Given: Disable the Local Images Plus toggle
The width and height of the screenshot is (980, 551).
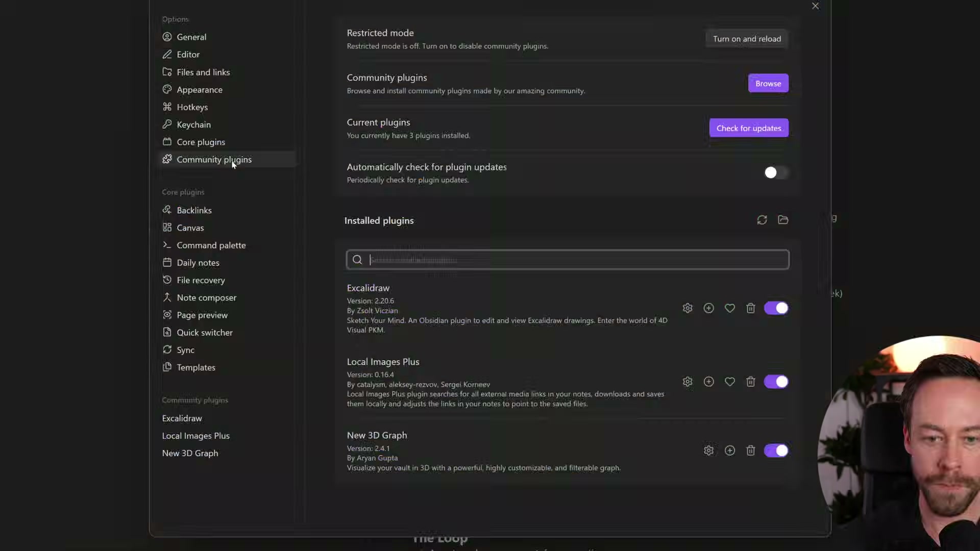Looking at the screenshot, I should point(776,382).
